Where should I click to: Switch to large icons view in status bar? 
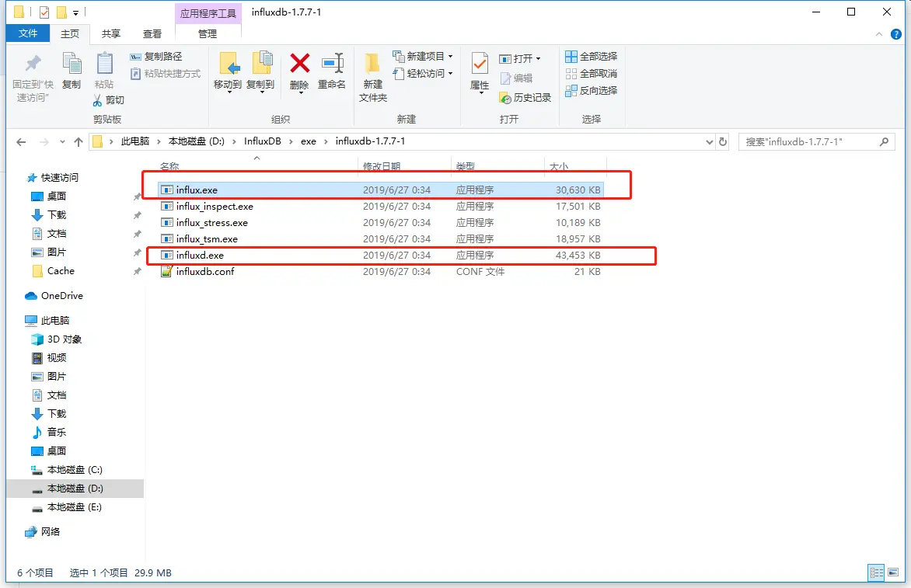coord(893,572)
